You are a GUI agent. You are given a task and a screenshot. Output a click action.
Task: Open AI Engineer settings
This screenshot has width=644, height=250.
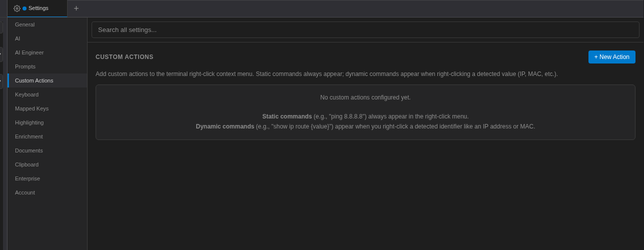(48, 52)
